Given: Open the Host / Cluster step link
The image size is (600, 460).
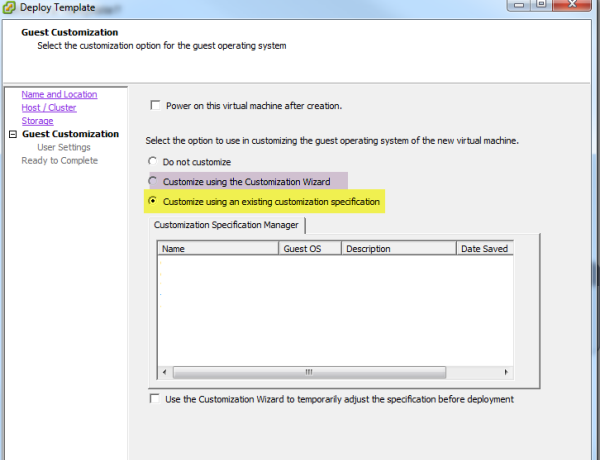Looking at the screenshot, I should click(x=49, y=108).
